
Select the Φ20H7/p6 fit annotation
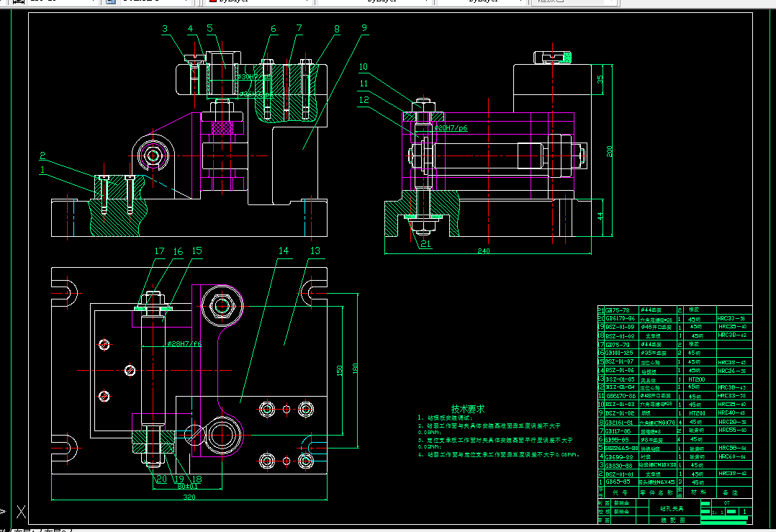tap(451, 128)
